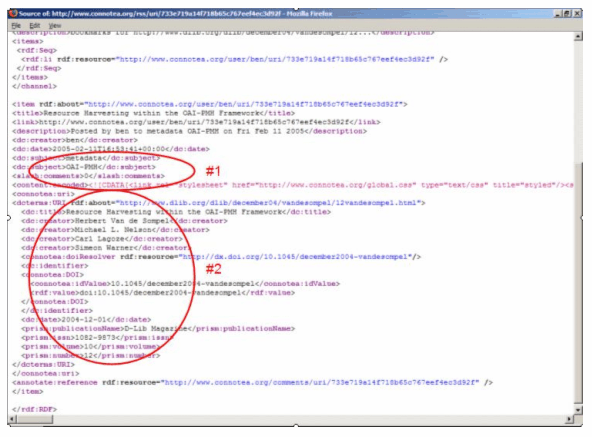Click closing dcterms:URI tag
This screenshot has width=592, height=437.
tap(43, 365)
